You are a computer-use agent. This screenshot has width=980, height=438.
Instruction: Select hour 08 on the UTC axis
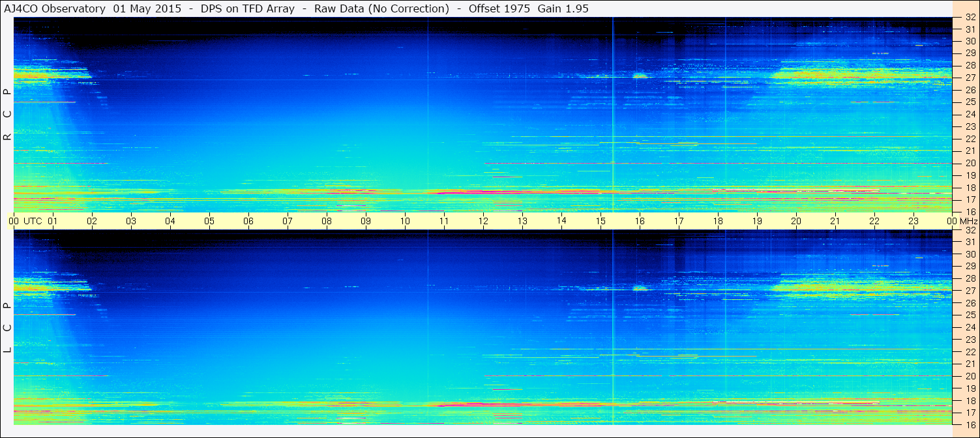[327, 221]
